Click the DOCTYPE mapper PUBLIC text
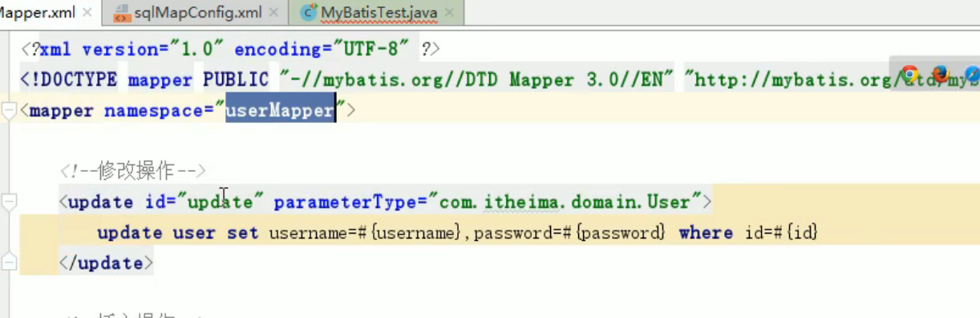Screen dimensions: 980x318 [144, 79]
